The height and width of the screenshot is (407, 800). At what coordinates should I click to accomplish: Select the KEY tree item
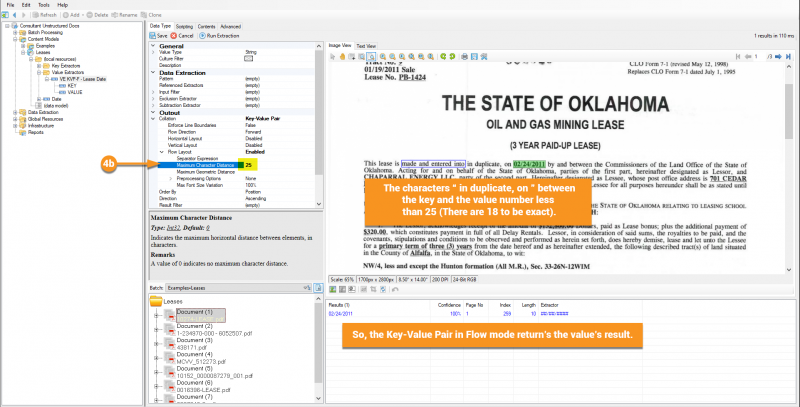tap(71, 86)
